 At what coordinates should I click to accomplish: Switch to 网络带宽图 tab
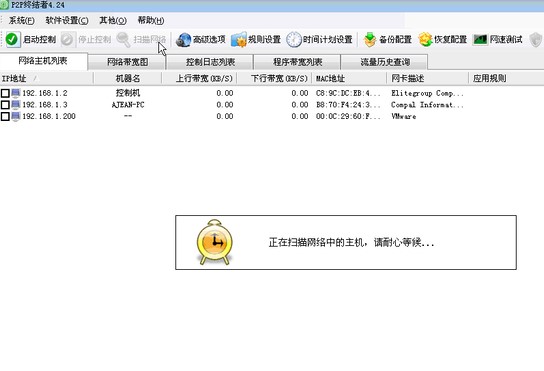(127, 62)
